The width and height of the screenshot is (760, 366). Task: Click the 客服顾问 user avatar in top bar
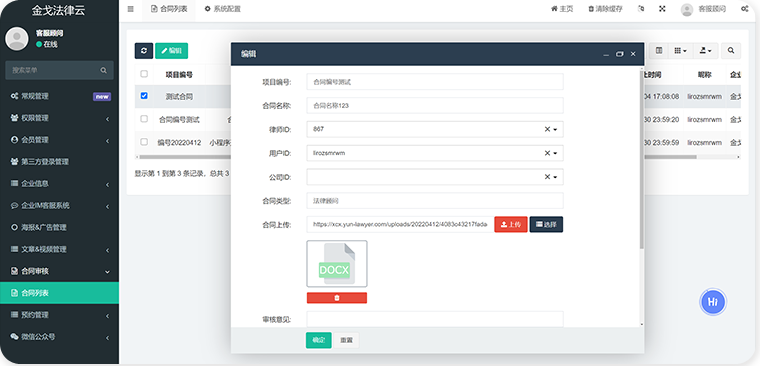[x=687, y=10]
